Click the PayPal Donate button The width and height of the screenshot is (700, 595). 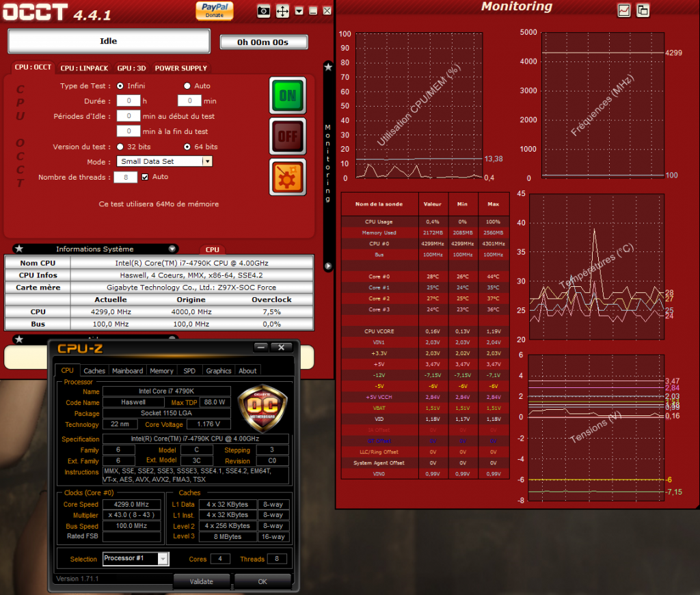[x=214, y=10]
